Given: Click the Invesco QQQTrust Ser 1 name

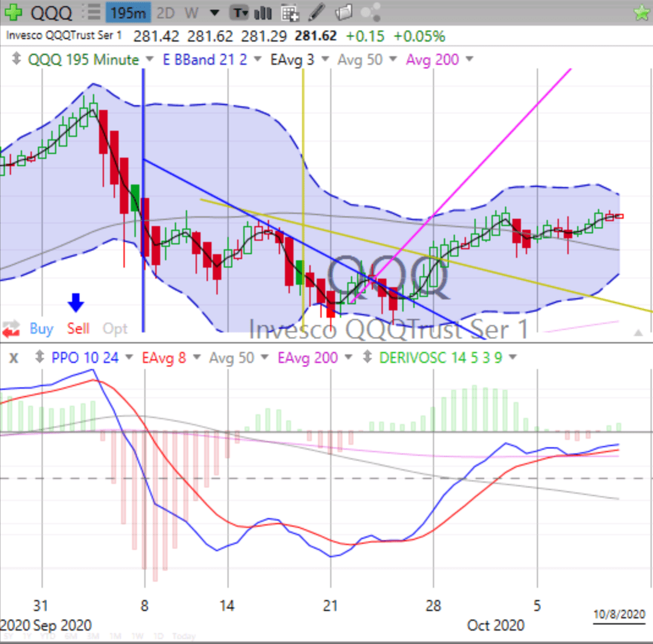Looking at the screenshot, I should click(x=64, y=35).
